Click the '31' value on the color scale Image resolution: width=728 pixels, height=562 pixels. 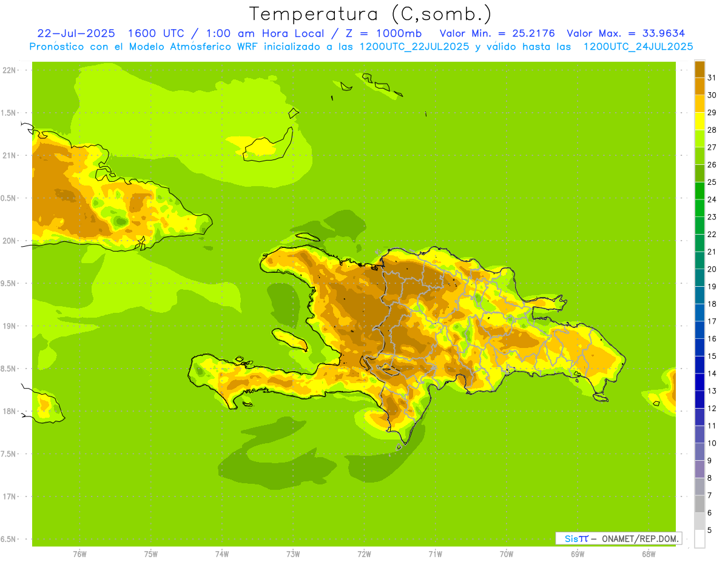click(713, 78)
